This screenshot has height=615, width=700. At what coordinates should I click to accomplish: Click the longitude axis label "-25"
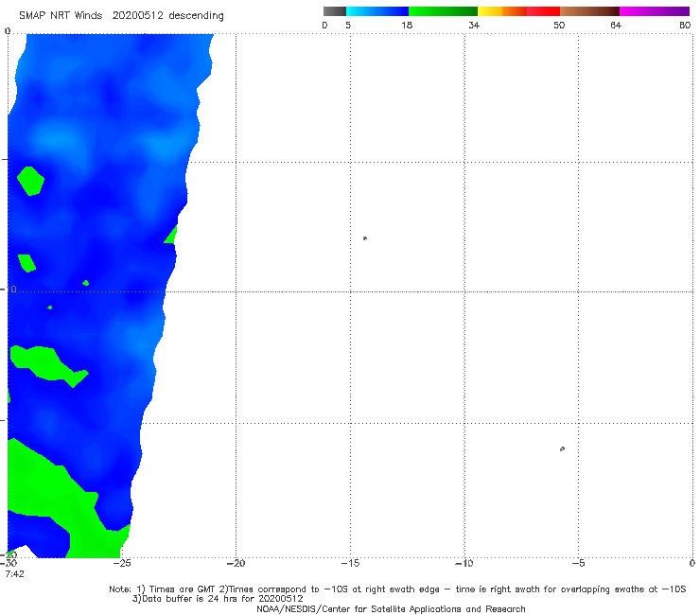121,563
